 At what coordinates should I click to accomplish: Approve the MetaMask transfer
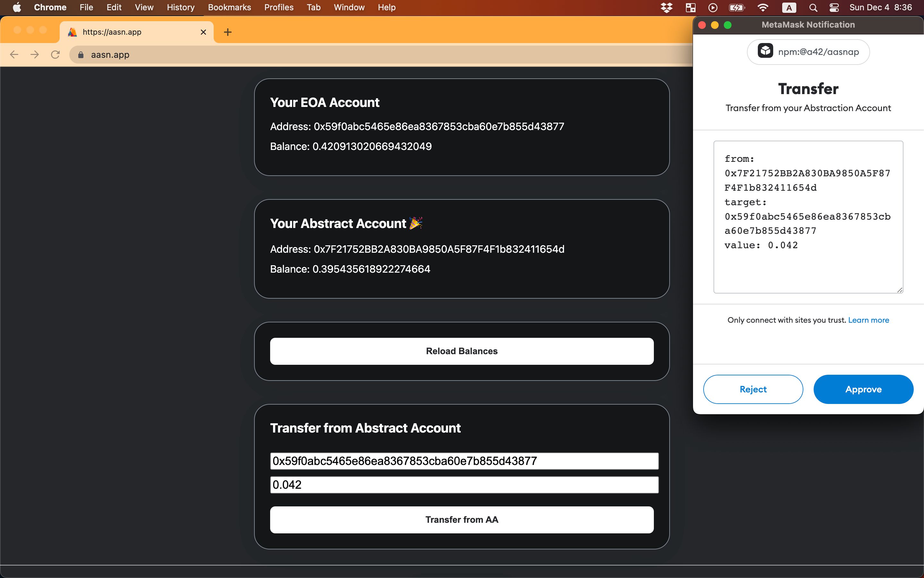coord(863,389)
